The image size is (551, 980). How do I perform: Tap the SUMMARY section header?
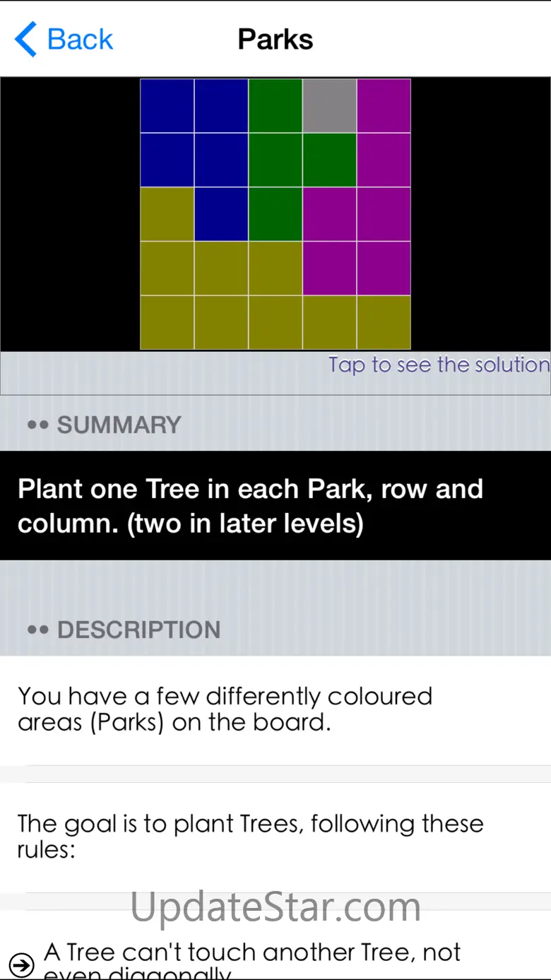(x=119, y=425)
